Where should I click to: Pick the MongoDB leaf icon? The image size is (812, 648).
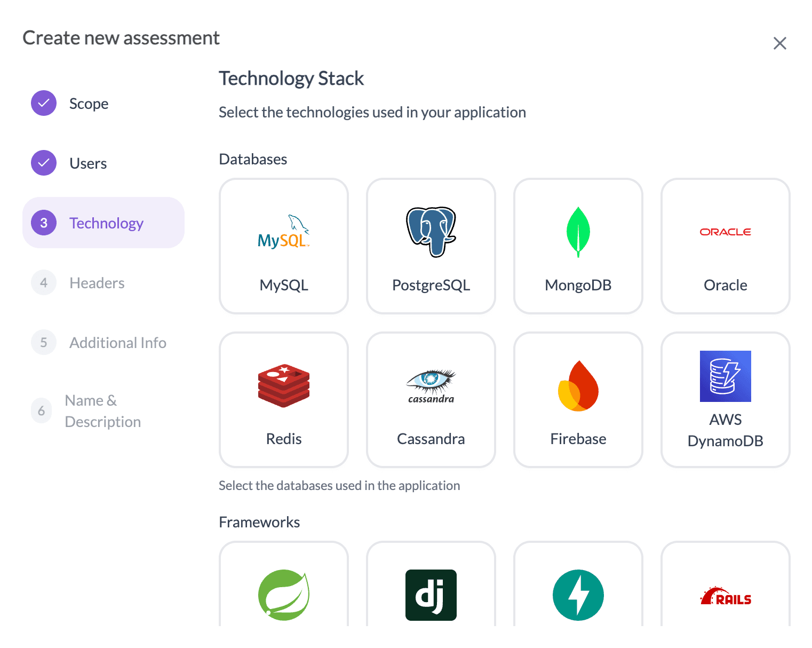point(578,232)
